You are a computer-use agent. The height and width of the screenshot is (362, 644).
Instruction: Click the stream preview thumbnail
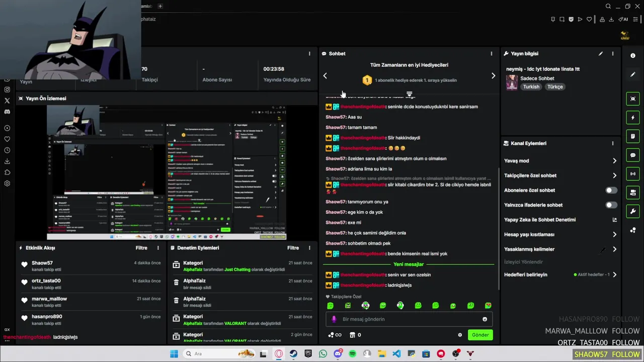pyautogui.click(x=167, y=173)
